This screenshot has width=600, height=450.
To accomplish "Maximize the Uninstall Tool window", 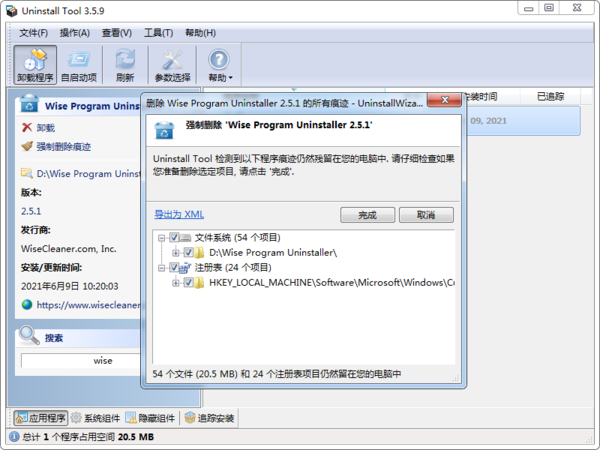I will [549, 8].
